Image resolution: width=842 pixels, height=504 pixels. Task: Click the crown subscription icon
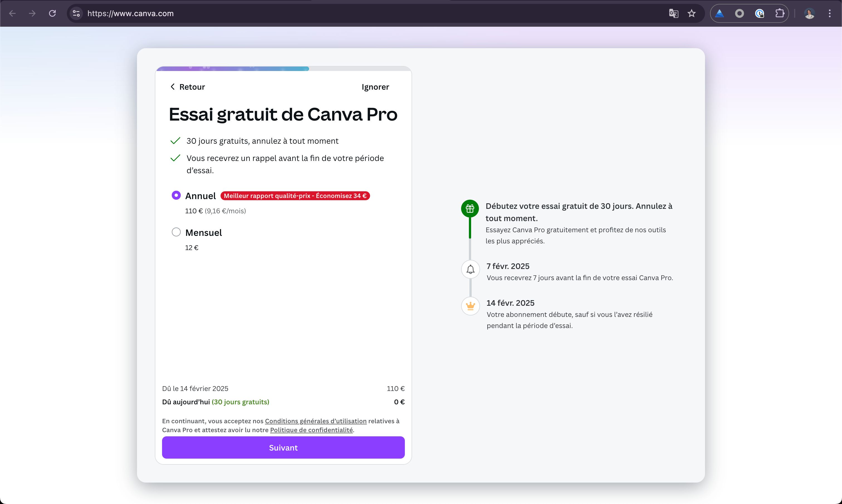pyautogui.click(x=470, y=306)
